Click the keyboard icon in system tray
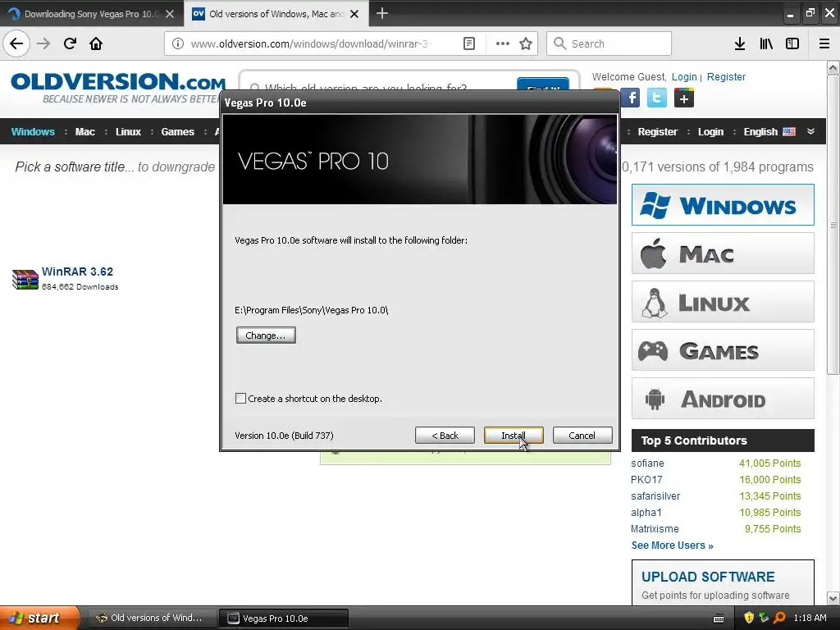 point(719,619)
